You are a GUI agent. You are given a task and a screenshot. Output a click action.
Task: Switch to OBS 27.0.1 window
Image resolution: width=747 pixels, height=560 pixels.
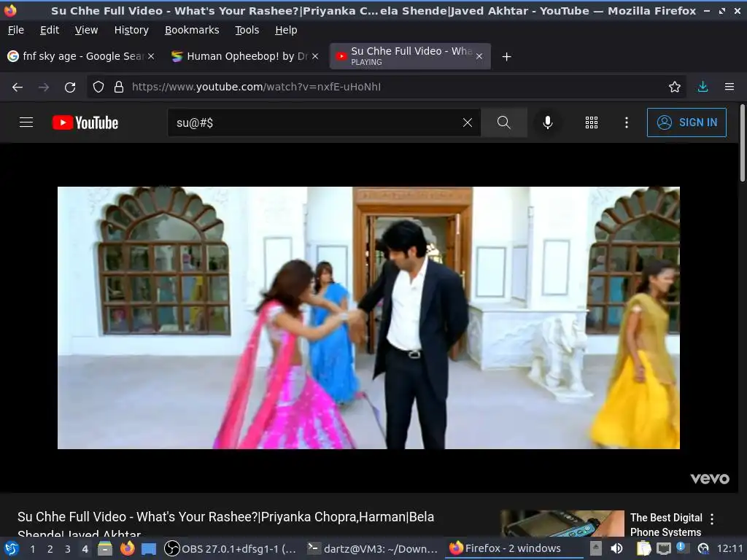coord(230,548)
